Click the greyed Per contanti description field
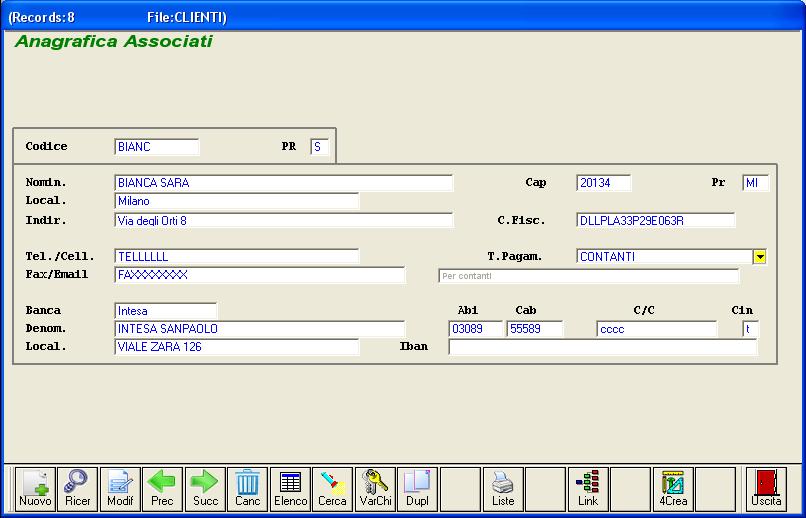806x518 pixels. pos(589,276)
